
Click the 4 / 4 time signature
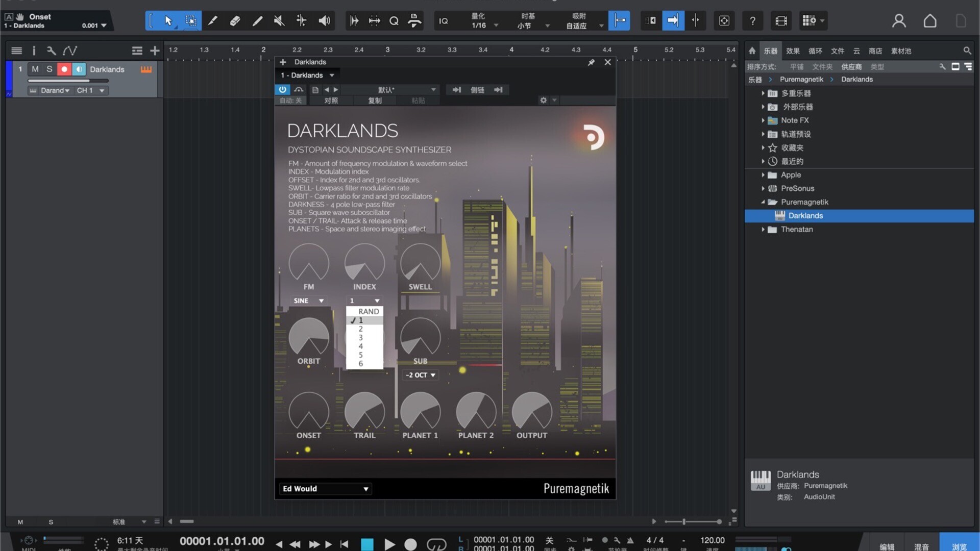[655, 540]
